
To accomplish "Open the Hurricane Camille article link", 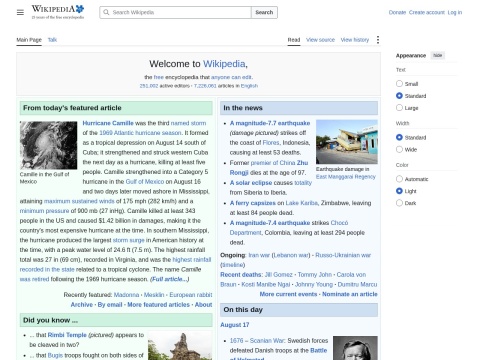I will click(x=108, y=123).
